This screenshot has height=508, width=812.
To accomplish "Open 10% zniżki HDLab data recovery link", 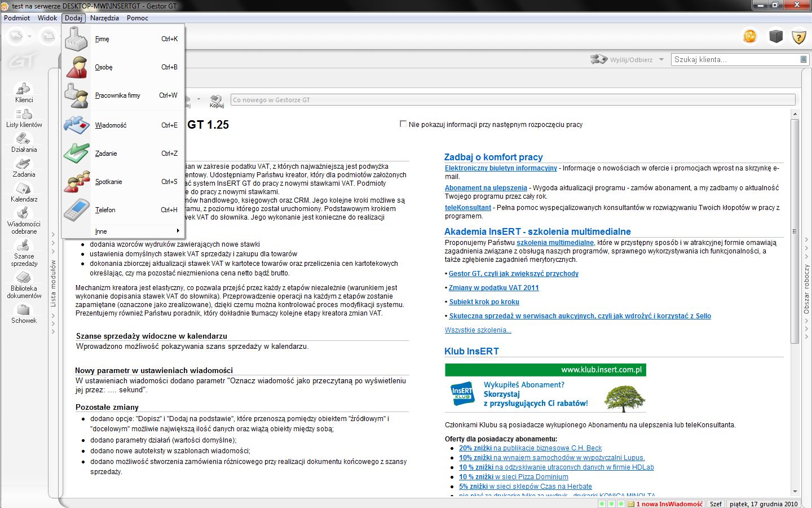I will [x=557, y=467].
